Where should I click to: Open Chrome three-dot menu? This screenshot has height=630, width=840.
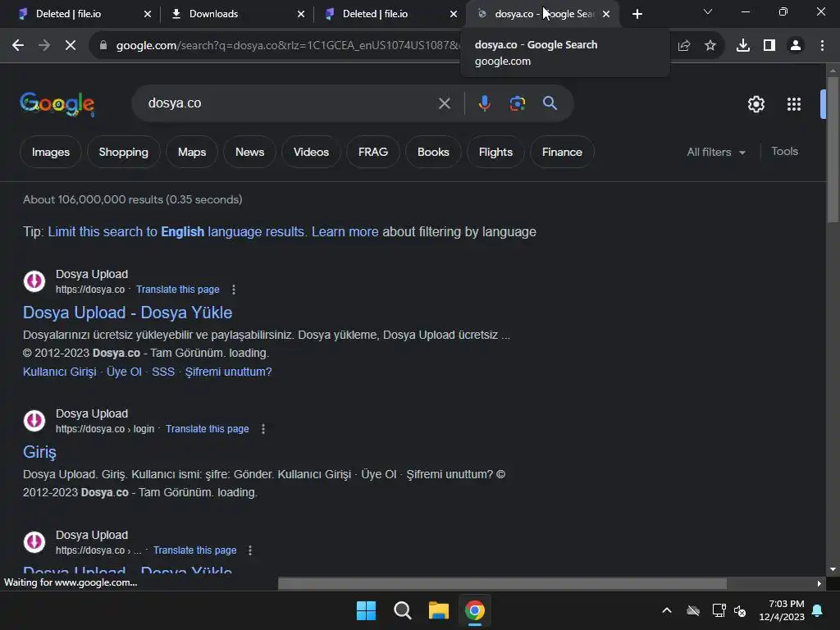(822, 46)
